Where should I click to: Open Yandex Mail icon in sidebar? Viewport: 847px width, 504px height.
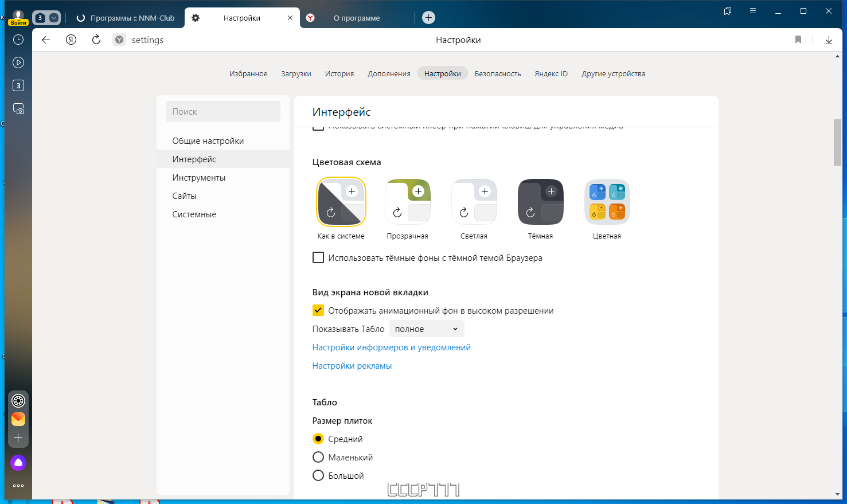(x=18, y=419)
